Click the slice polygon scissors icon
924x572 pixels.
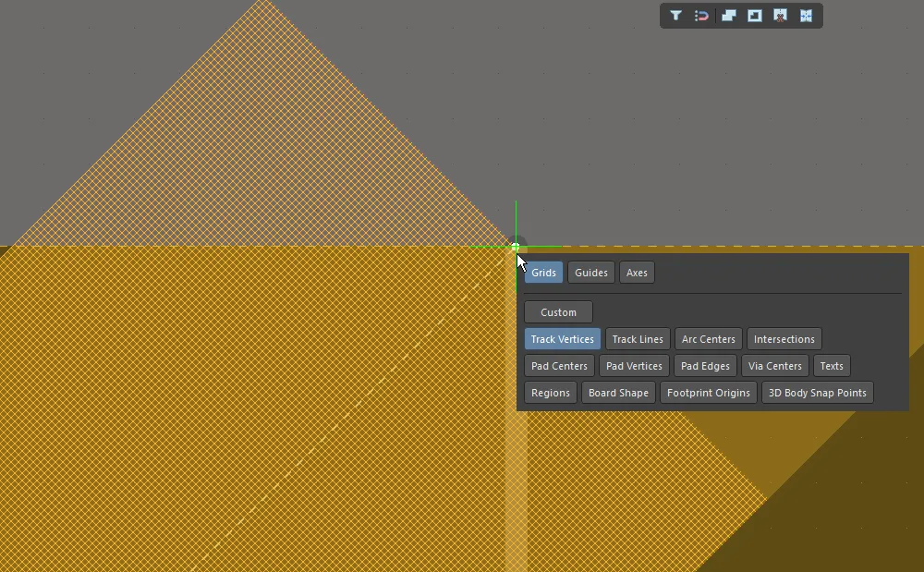click(780, 16)
